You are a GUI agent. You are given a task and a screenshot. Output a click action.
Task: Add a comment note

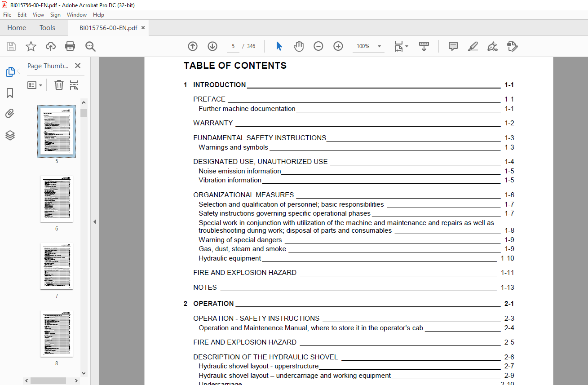(x=453, y=46)
